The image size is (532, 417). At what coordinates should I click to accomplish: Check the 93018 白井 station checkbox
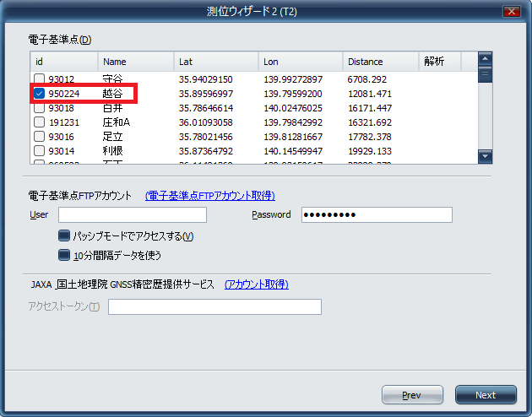40,108
